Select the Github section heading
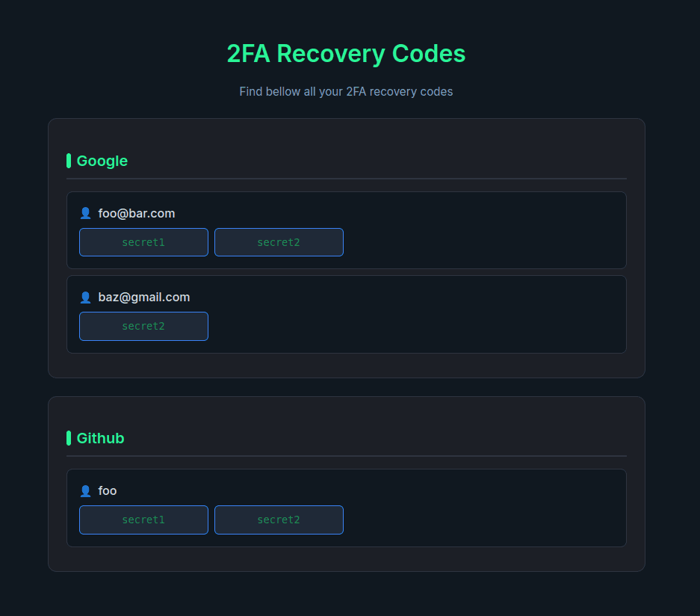The height and width of the screenshot is (616, 700). (x=101, y=438)
